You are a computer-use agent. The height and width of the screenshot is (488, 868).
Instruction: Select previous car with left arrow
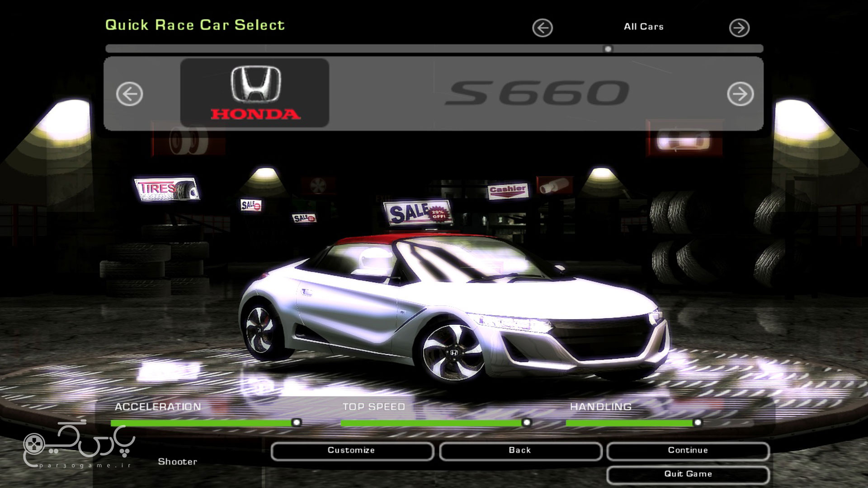[129, 94]
